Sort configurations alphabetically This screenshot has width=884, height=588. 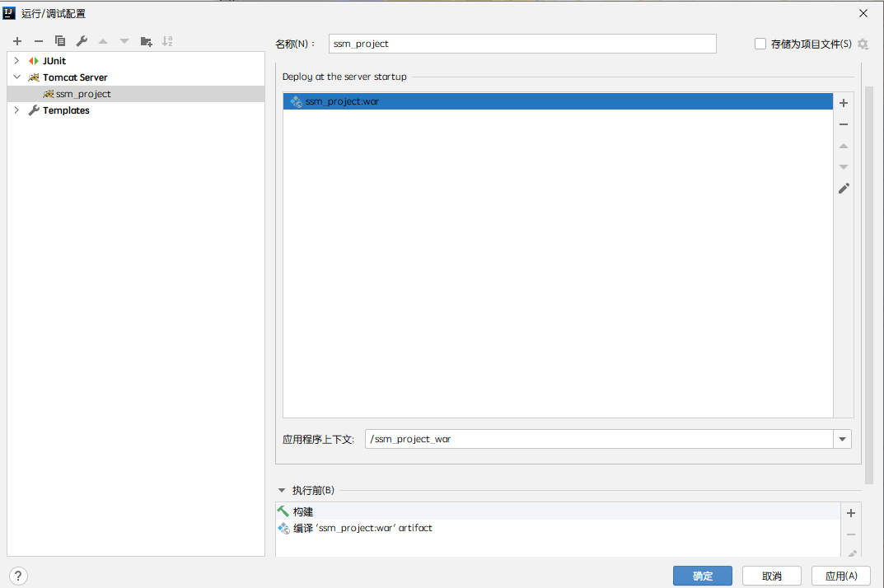pyautogui.click(x=167, y=41)
